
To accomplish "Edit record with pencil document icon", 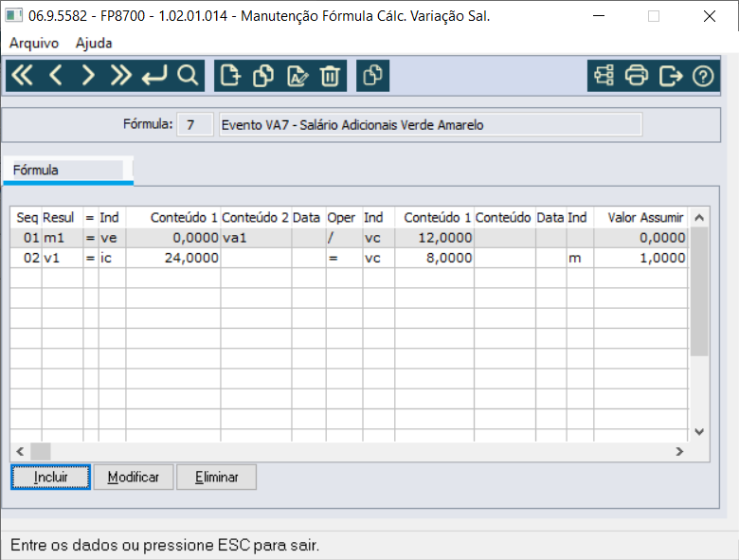I will [297, 76].
